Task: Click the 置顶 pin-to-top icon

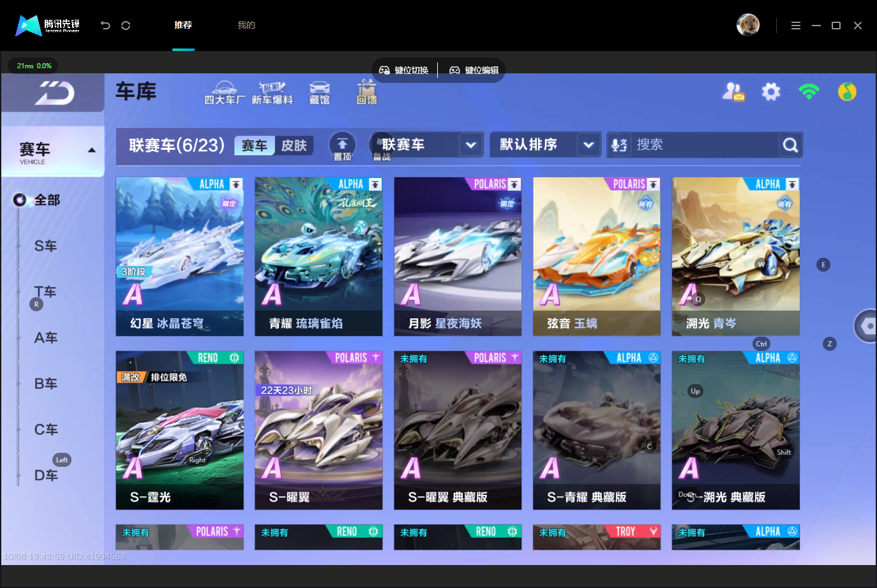Action: (343, 146)
